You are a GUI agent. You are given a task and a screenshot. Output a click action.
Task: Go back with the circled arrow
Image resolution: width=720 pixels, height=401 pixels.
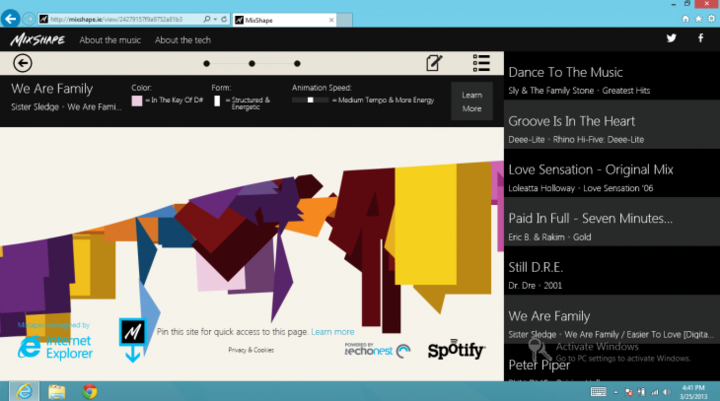click(22, 63)
